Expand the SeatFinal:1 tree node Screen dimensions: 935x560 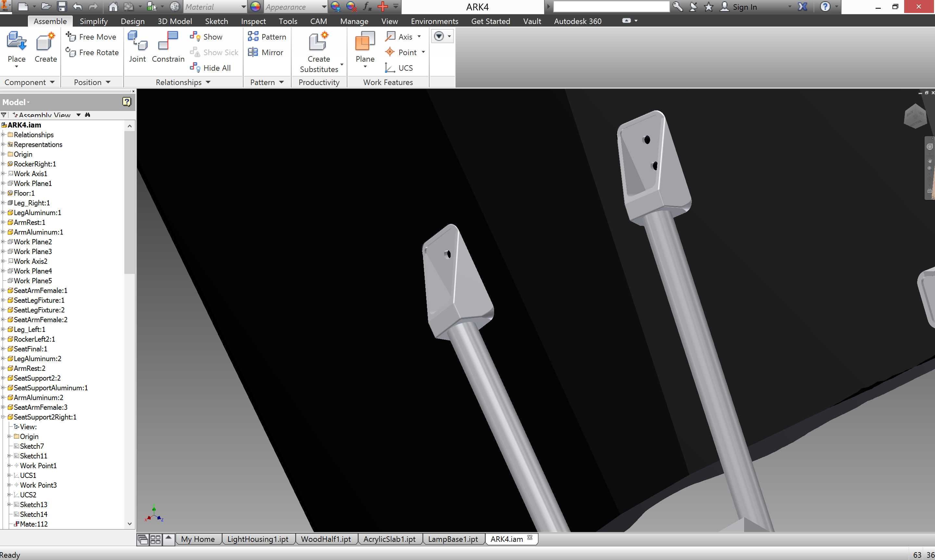coord(3,349)
